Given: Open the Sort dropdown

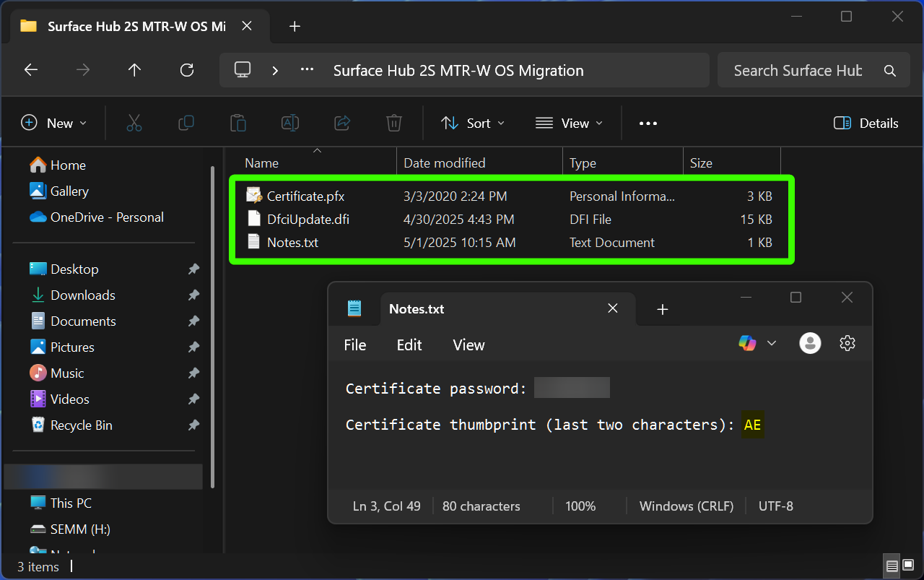Looking at the screenshot, I should [x=473, y=123].
